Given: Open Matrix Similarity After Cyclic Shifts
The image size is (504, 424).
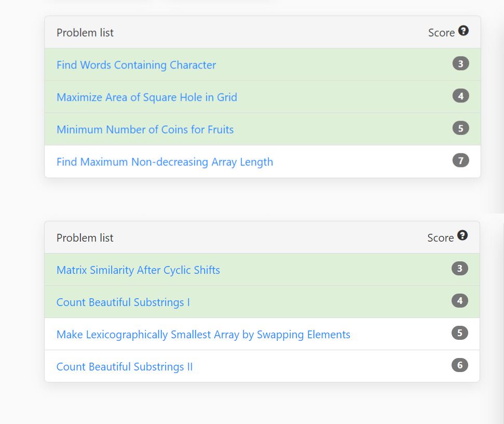Looking at the screenshot, I should pos(138,270).
